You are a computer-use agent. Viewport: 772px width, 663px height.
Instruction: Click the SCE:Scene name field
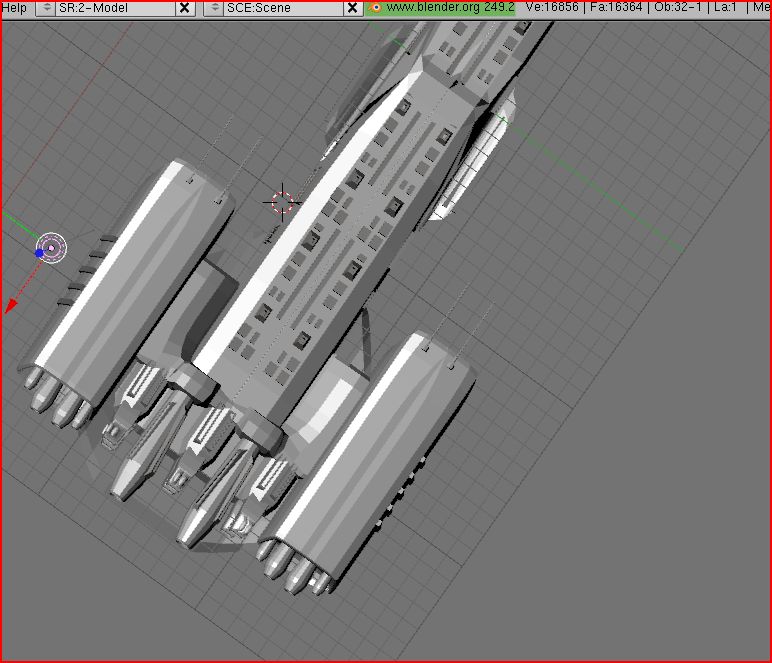point(280,8)
